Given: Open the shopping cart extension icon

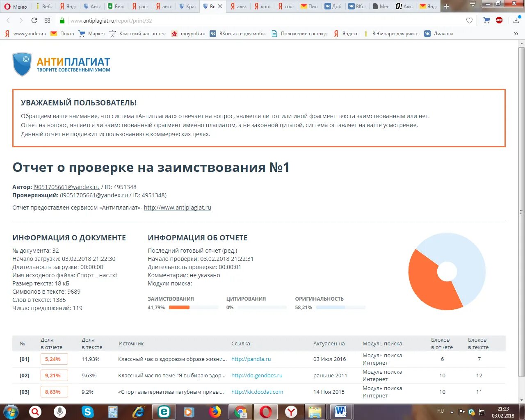Looking at the screenshot, I should pos(486,20).
